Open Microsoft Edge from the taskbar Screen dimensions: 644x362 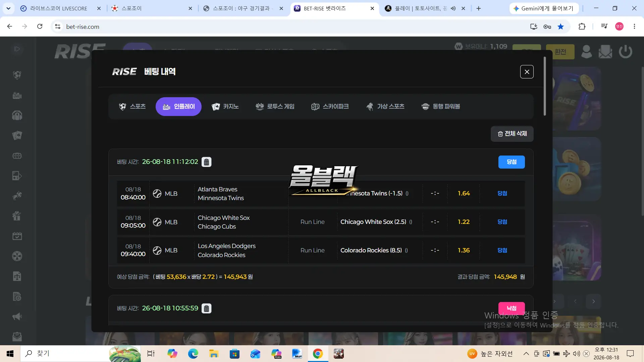click(193, 354)
